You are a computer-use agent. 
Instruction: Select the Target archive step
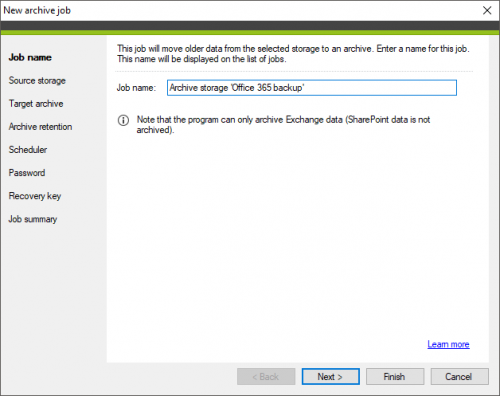click(36, 104)
